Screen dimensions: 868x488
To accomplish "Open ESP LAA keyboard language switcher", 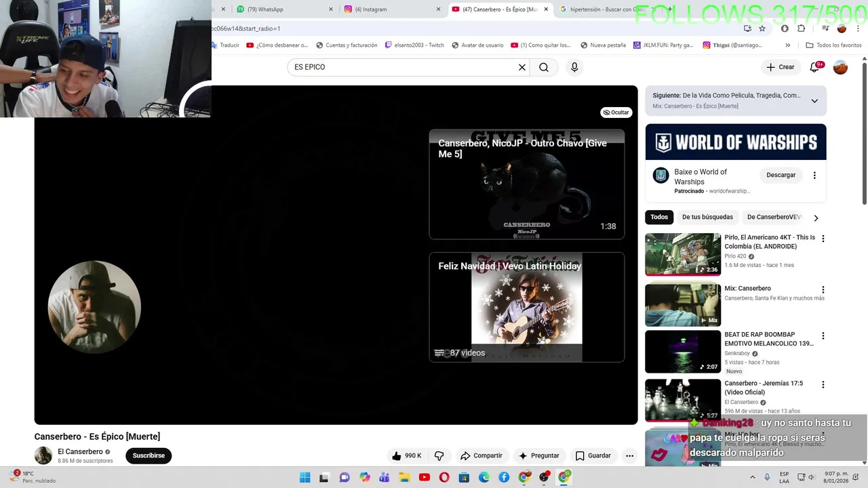I will (784, 477).
